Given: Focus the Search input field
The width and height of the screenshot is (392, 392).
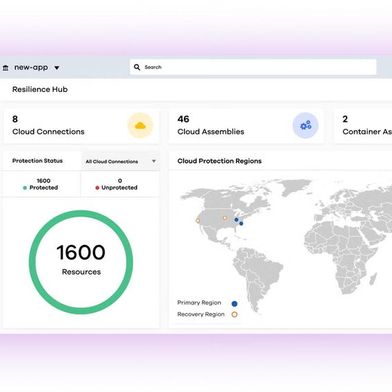Looking at the screenshot, I should (x=253, y=67).
